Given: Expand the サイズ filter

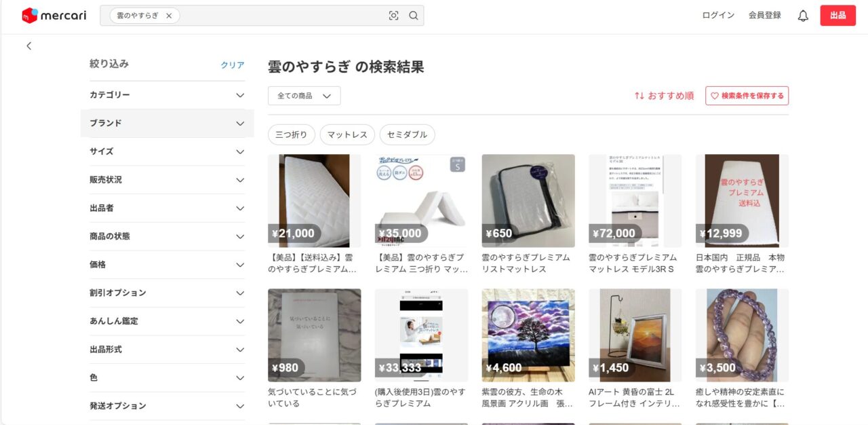Looking at the screenshot, I should (x=167, y=151).
